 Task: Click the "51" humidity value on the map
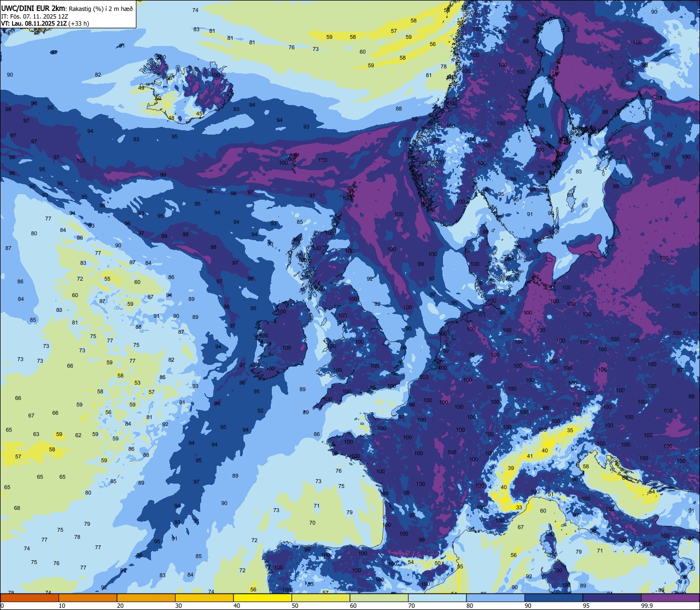click(551, 495)
